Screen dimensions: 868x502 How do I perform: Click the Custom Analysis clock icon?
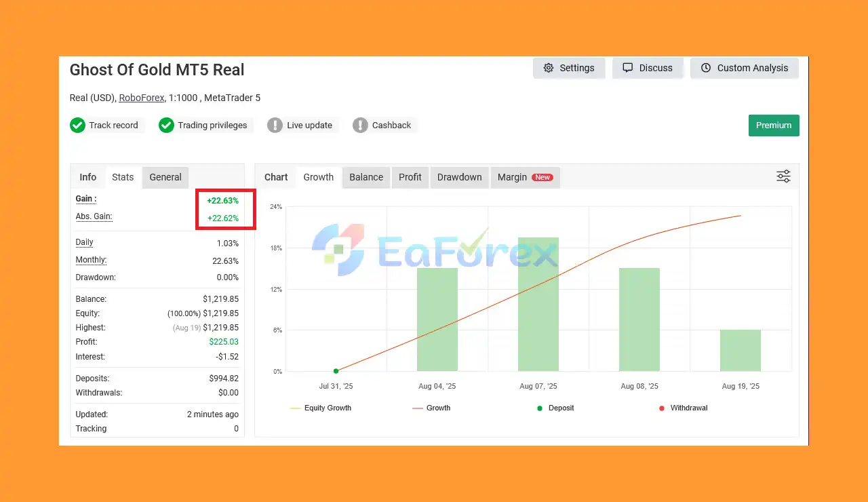[706, 68]
